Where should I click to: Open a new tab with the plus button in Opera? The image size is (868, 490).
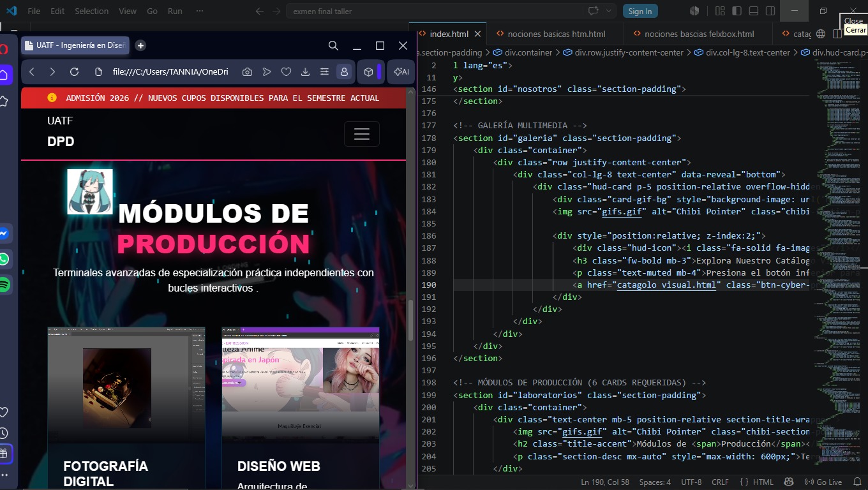point(140,45)
